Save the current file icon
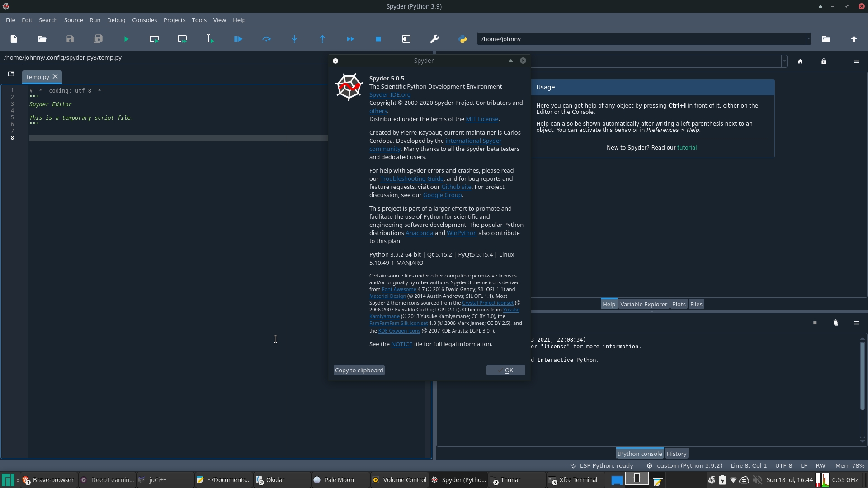Screen dimensions: 868x488 pyautogui.click(x=70, y=39)
